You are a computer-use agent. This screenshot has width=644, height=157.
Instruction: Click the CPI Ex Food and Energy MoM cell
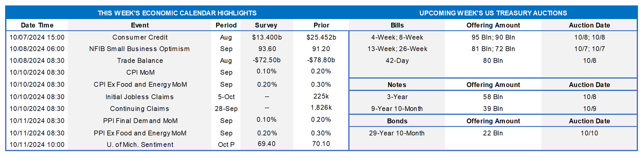coord(140,85)
